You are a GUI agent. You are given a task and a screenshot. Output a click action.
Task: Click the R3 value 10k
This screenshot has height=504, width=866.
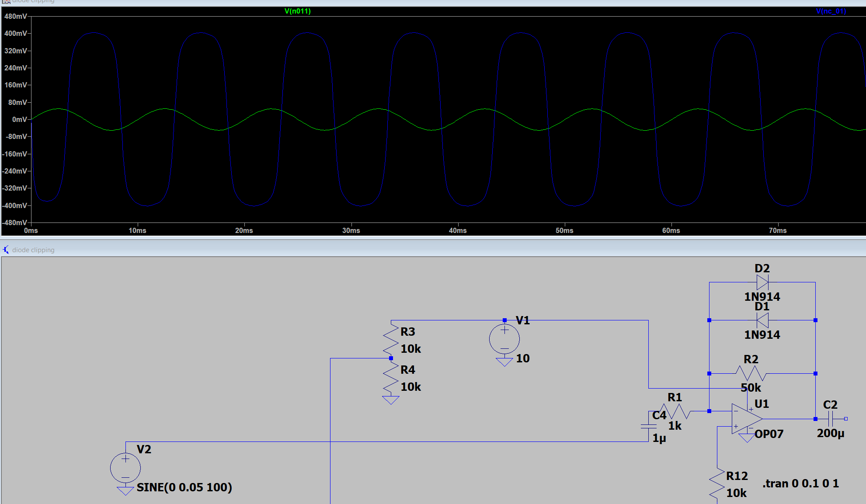click(x=411, y=349)
